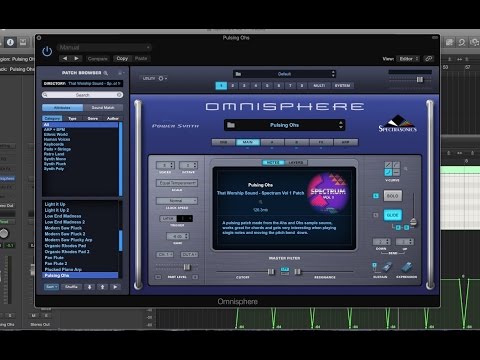Open the Default multi name dropdown
Viewport: 480px width, 360px height.
(284, 74)
